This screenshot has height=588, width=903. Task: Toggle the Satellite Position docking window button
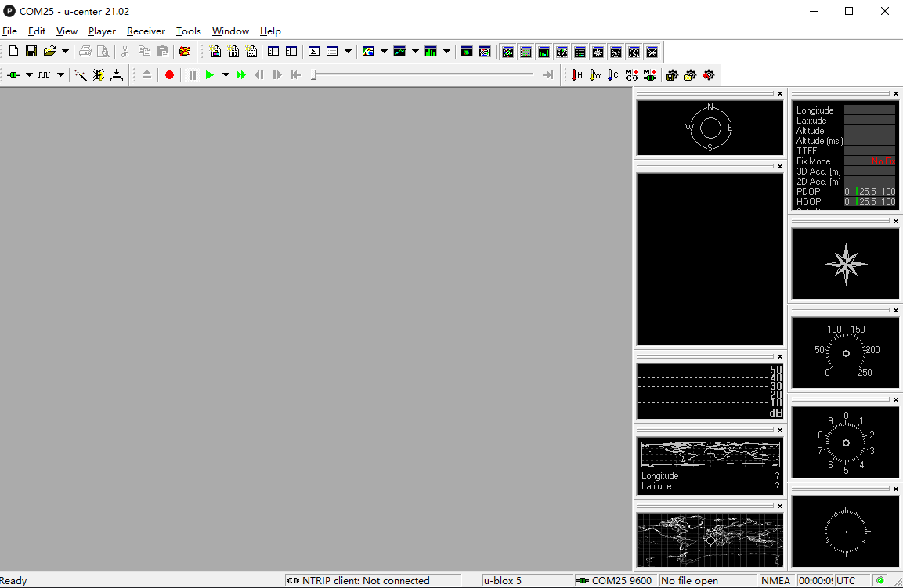point(507,52)
